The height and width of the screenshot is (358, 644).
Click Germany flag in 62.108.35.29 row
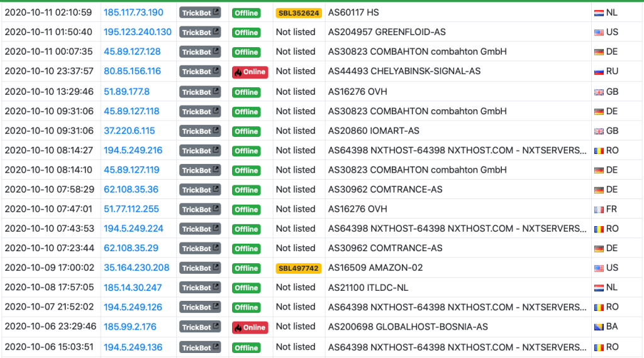pyautogui.click(x=599, y=249)
